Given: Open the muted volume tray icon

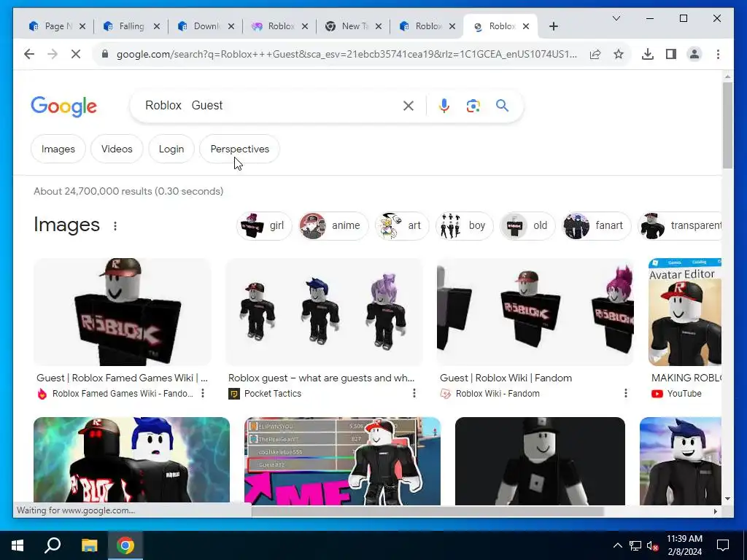Looking at the screenshot, I should pyautogui.click(x=652, y=545).
